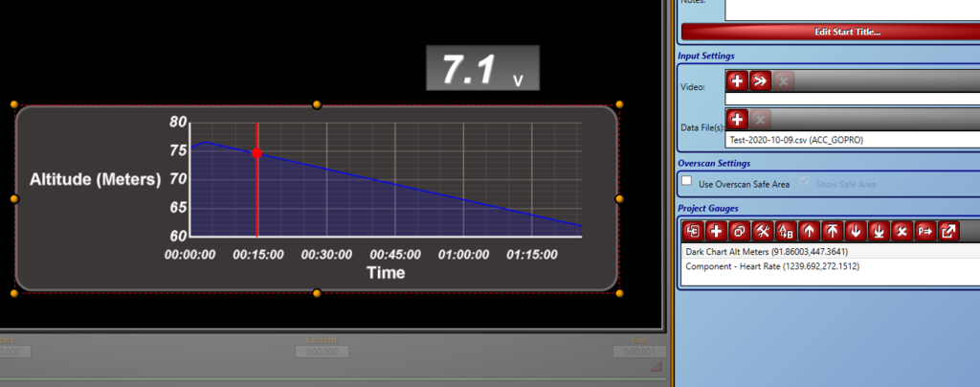Viewport: 980px width, 387px height.
Task: Click the export arrow icon in gauges toolbar
Action: pos(947,231)
